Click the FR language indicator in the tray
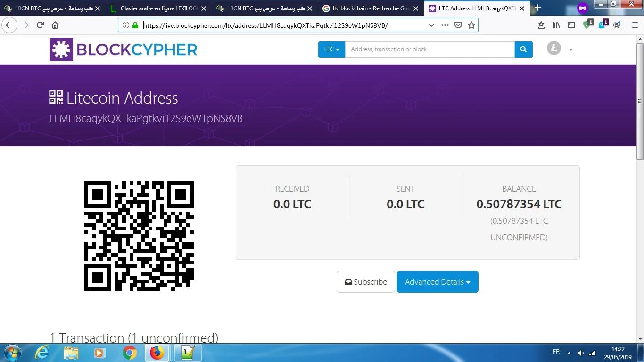Image resolution: width=644 pixels, height=362 pixels. tap(556, 352)
